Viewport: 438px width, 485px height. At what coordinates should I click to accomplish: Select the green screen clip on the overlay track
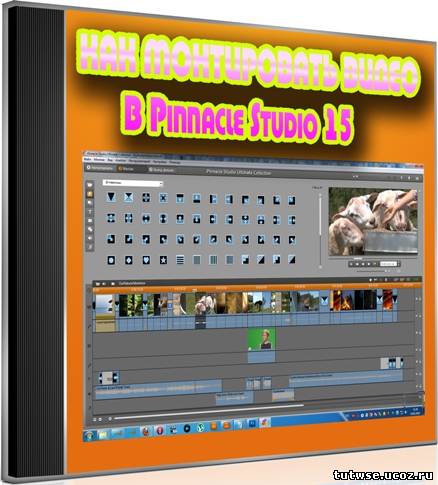click(x=261, y=339)
